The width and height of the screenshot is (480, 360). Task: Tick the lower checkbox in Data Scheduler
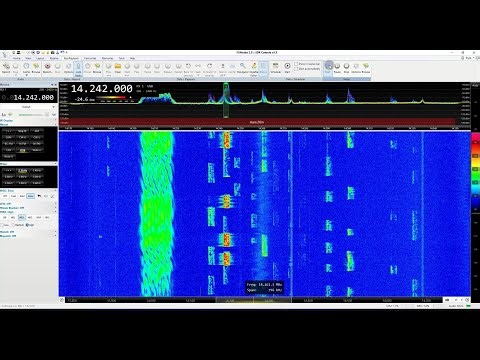click(x=296, y=69)
